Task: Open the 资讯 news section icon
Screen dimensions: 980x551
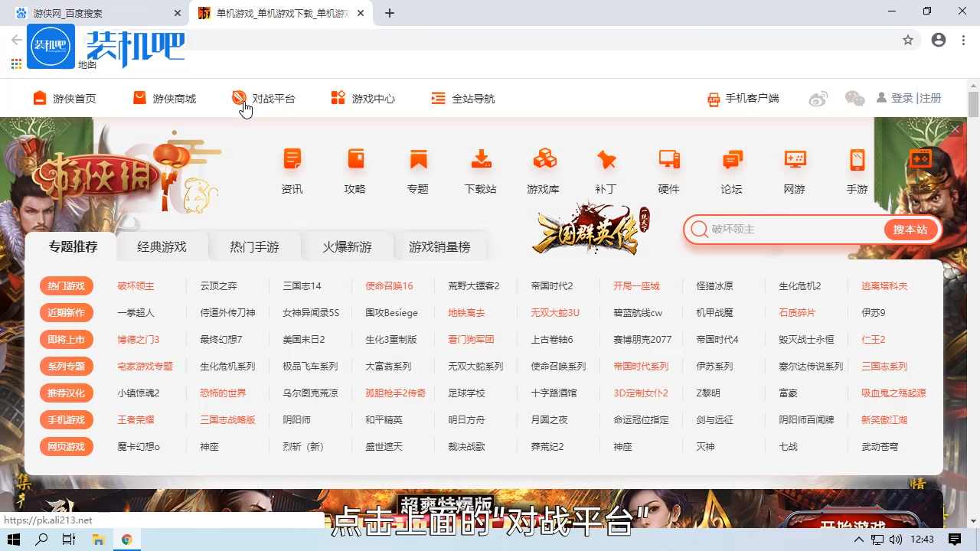Action: click(x=292, y=168)
